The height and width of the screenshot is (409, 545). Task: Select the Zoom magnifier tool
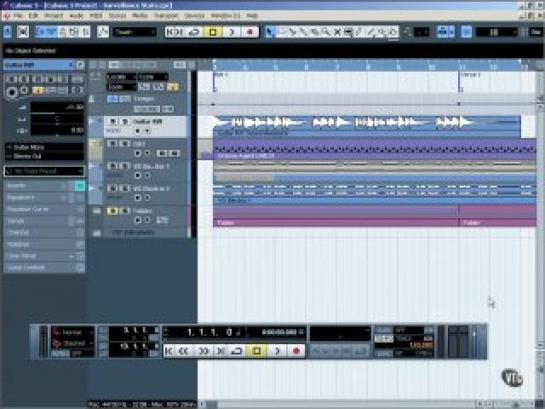(x=326, y=32)
